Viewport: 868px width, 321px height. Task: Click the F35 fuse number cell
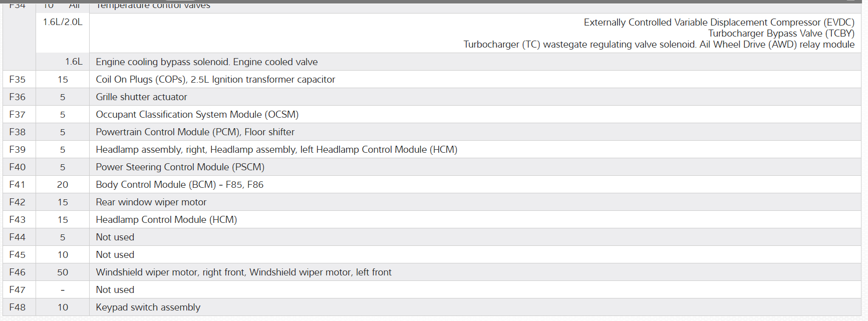pos(18,80)
